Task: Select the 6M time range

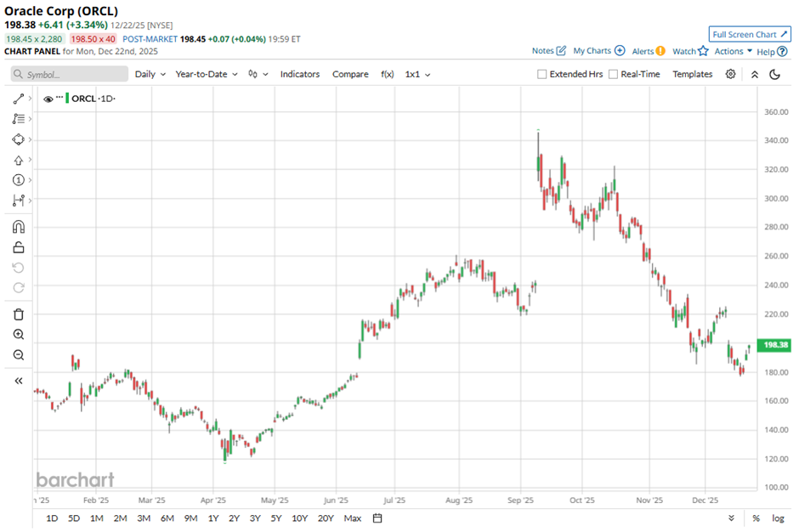Action: [x=167, y=518]
